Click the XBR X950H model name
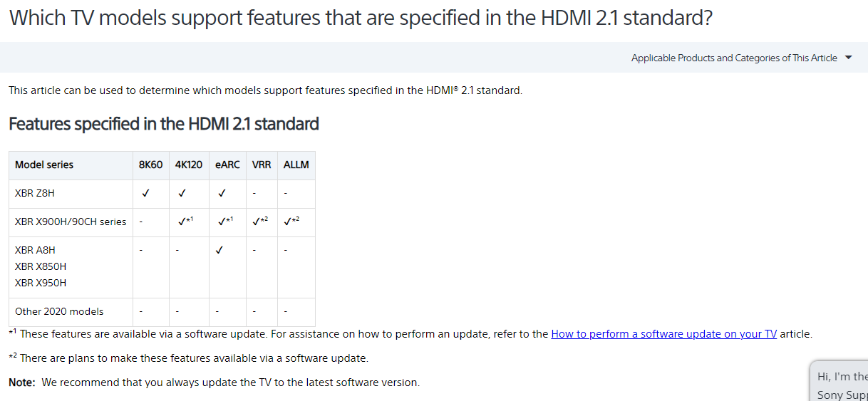868x401 pixels. point(41,283)
